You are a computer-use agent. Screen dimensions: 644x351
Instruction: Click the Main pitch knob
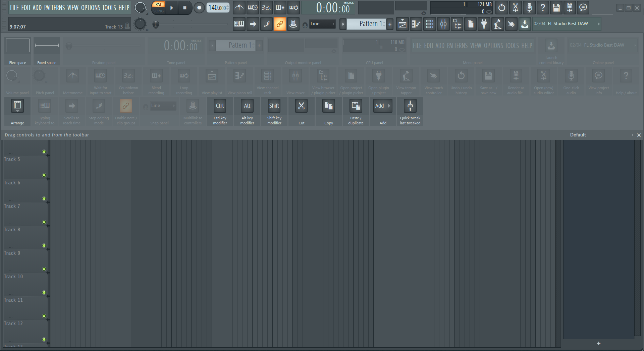click(140, 24)
